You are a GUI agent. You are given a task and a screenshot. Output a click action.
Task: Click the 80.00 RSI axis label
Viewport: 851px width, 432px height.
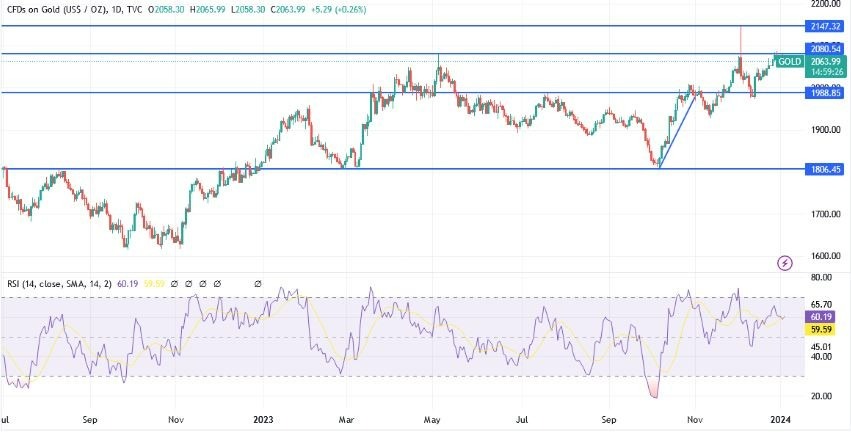pos(821,277)
